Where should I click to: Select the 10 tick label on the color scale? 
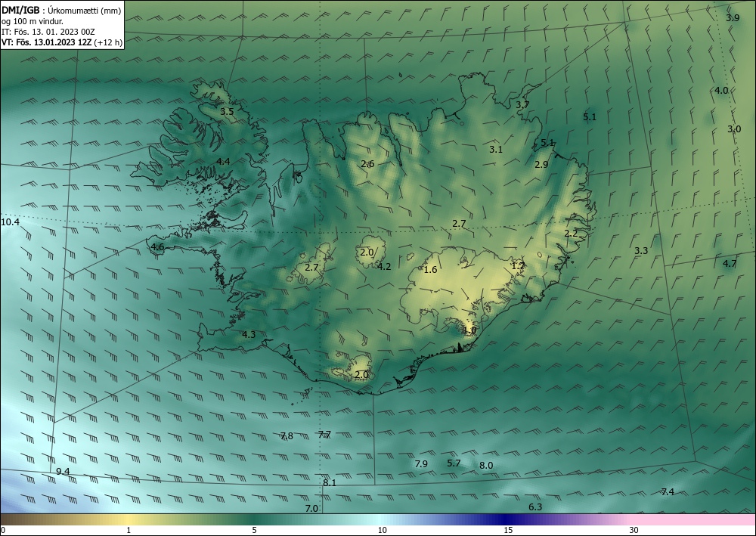382,530
